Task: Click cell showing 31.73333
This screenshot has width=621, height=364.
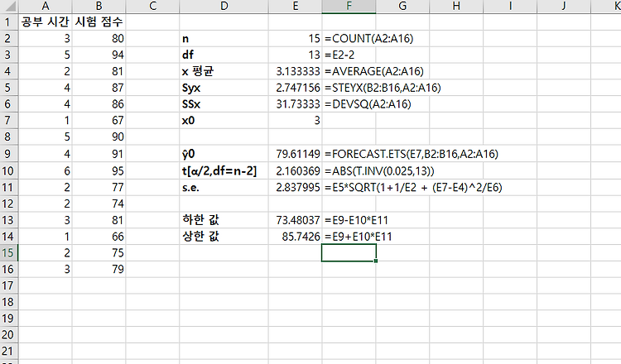Action: click(x=295, y=104)
